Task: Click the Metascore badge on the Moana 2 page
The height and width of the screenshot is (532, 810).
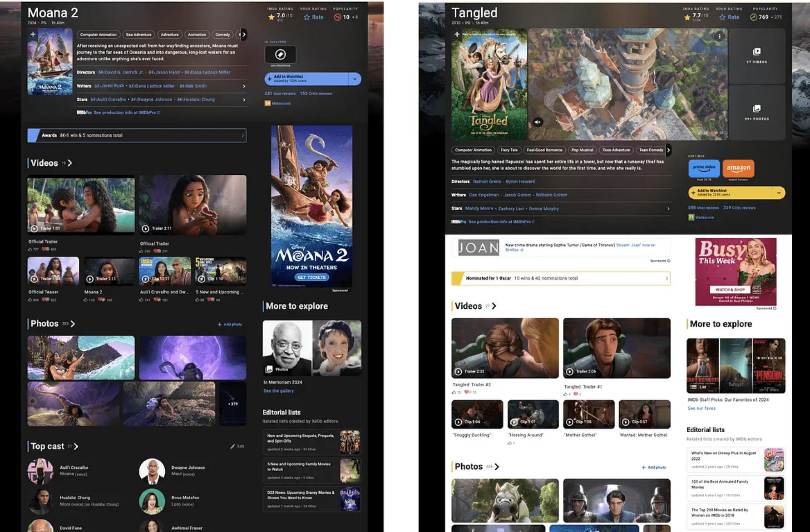Action: [x=268, y=103]
